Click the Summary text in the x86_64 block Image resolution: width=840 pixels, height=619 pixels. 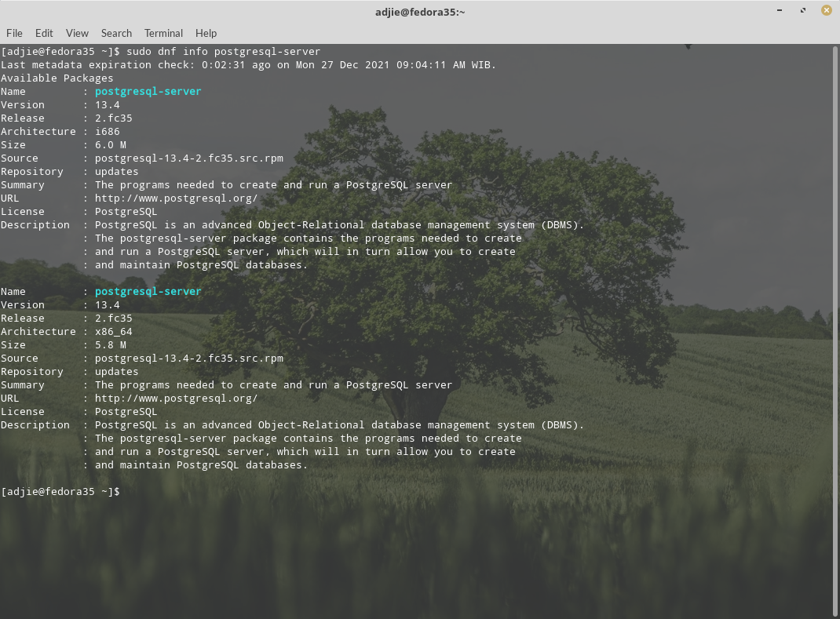pos(274,385)
